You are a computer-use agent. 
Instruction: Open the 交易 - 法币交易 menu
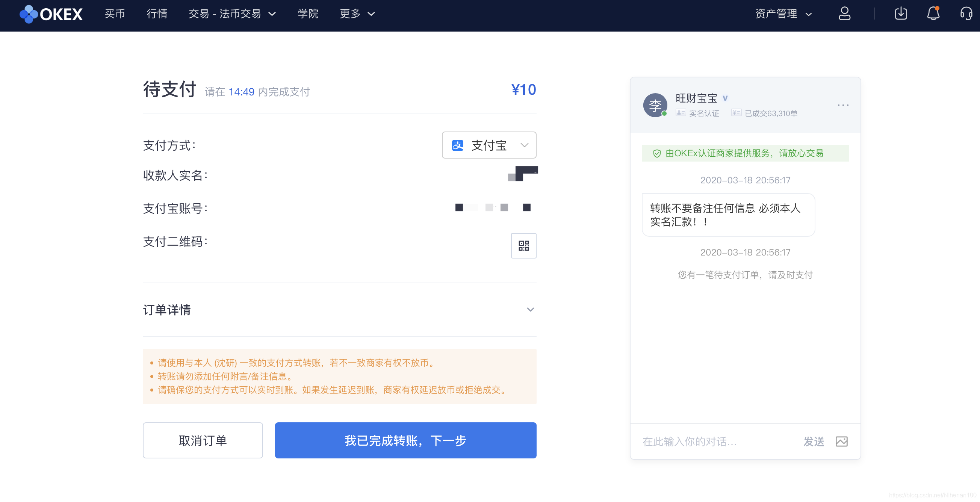click(x=232, y=14)
